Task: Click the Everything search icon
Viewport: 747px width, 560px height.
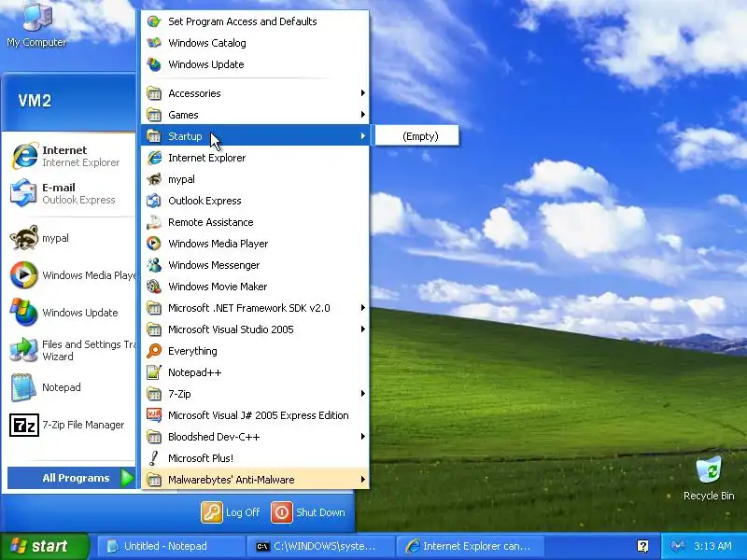Action: (154, 351)
